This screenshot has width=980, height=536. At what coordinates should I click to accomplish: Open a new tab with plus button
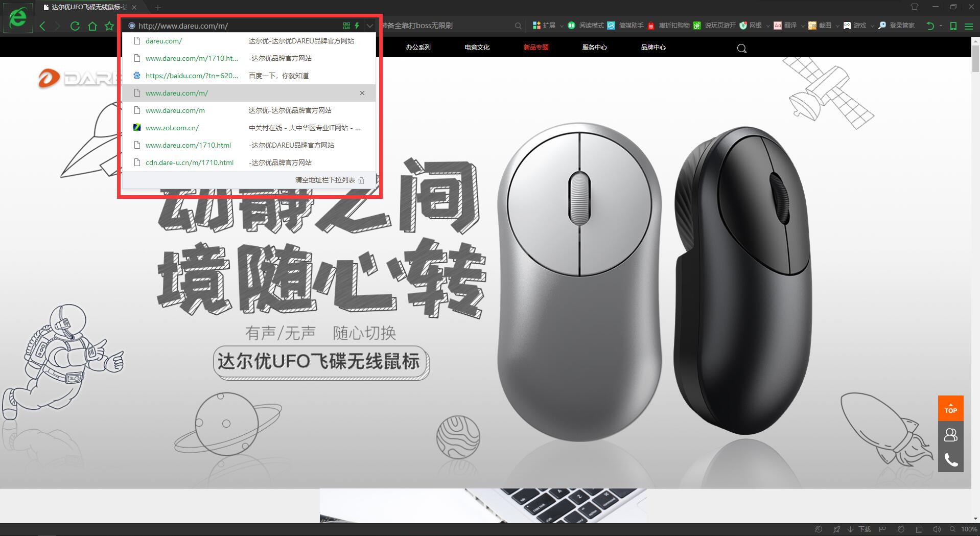coord(158,7)
